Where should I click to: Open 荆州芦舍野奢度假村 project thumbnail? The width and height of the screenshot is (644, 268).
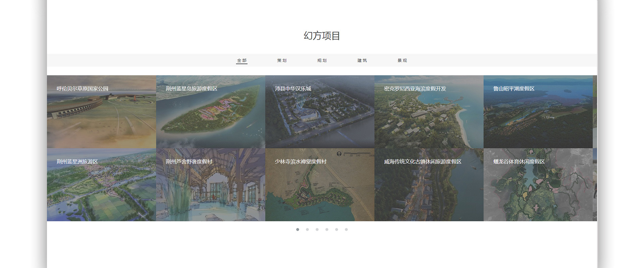pos(211,185)
